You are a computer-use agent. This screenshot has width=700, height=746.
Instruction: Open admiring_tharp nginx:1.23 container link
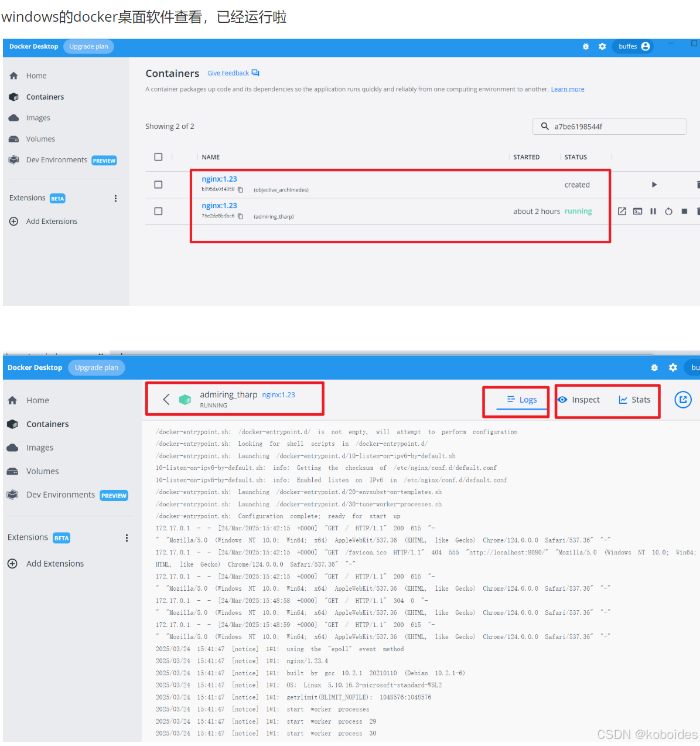pyautogui.click(x=219, y=206)
